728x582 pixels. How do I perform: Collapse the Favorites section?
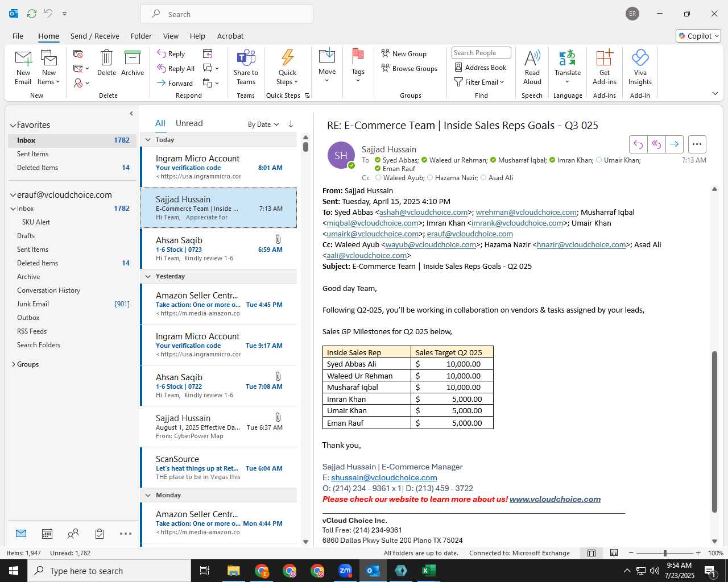(x=13, y=126)
